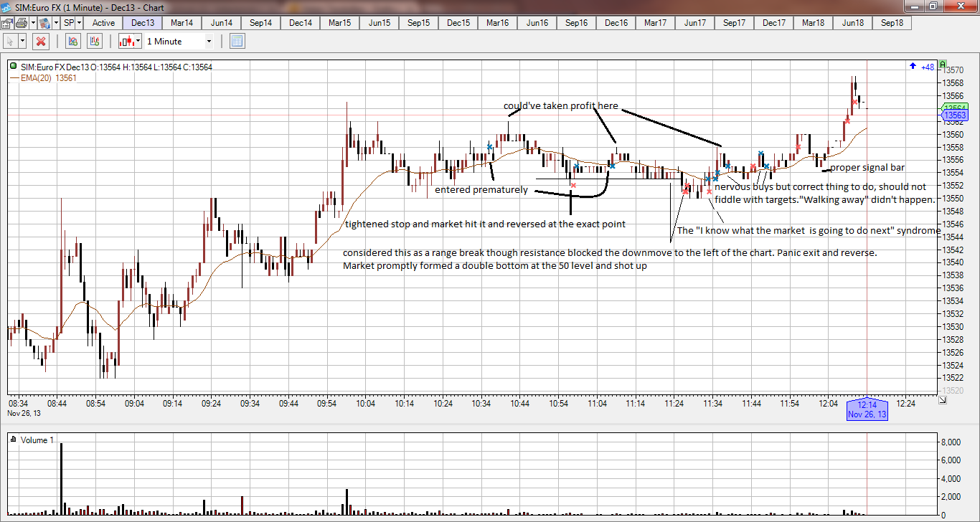
Task: Expand the print options dropdown arrow
Action: pos(34,23)
